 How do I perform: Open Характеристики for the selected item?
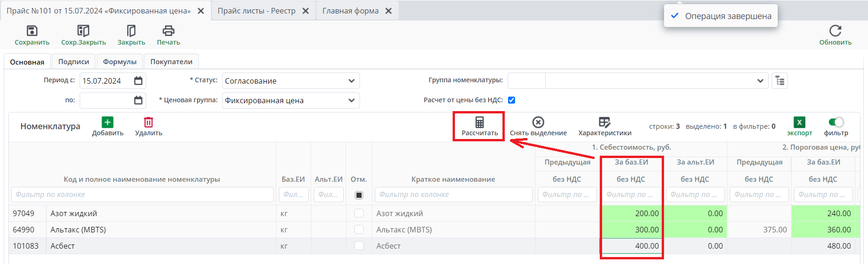(604, 122)
